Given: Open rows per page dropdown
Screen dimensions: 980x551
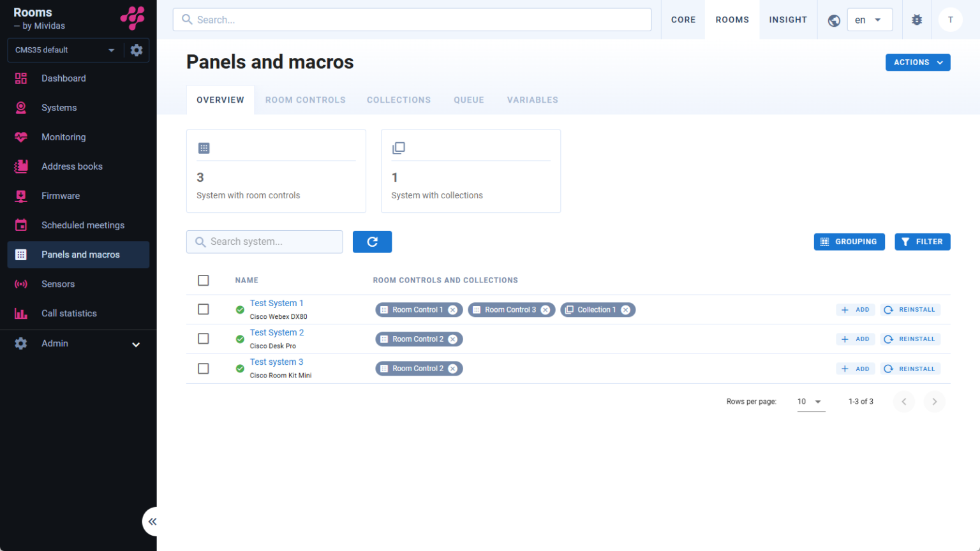Looking at the screenshot, I should 811,402.
